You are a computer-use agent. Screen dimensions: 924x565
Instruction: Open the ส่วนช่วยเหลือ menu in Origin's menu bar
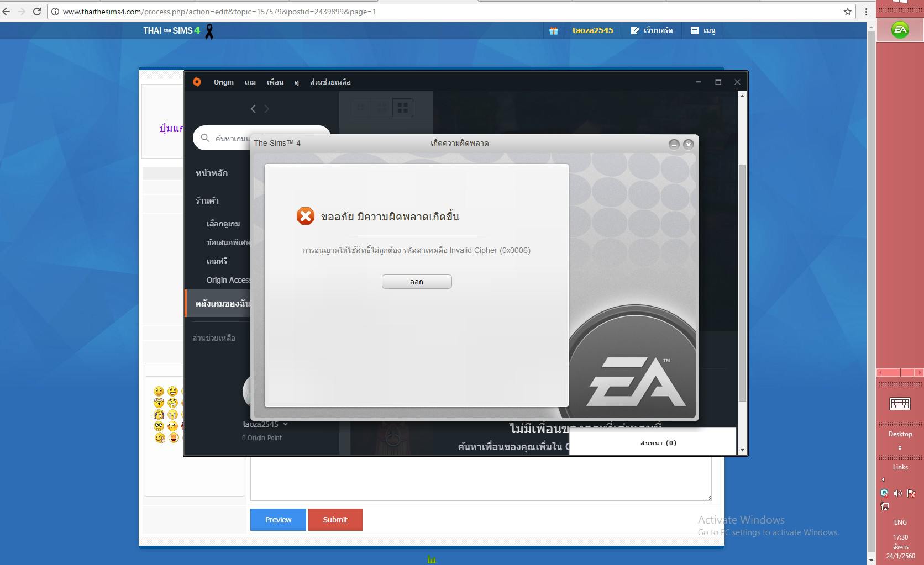click(330, 82)
